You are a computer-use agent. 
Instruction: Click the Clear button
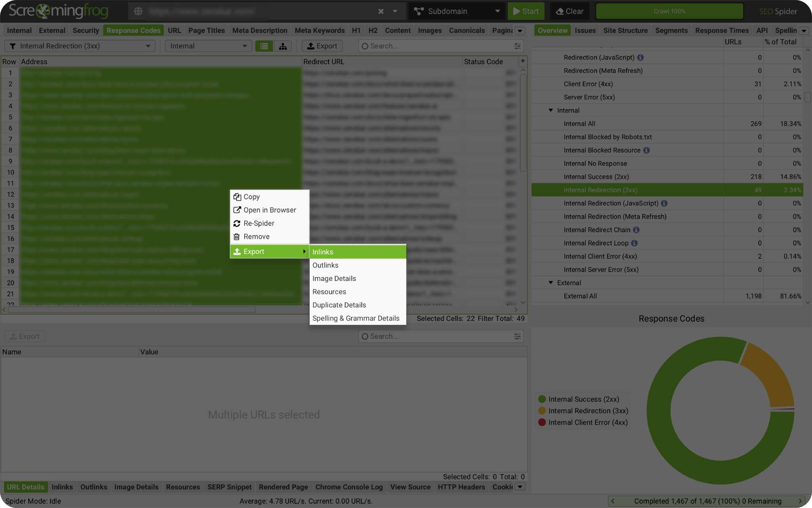pyautogui.click(x=569, y=11)
